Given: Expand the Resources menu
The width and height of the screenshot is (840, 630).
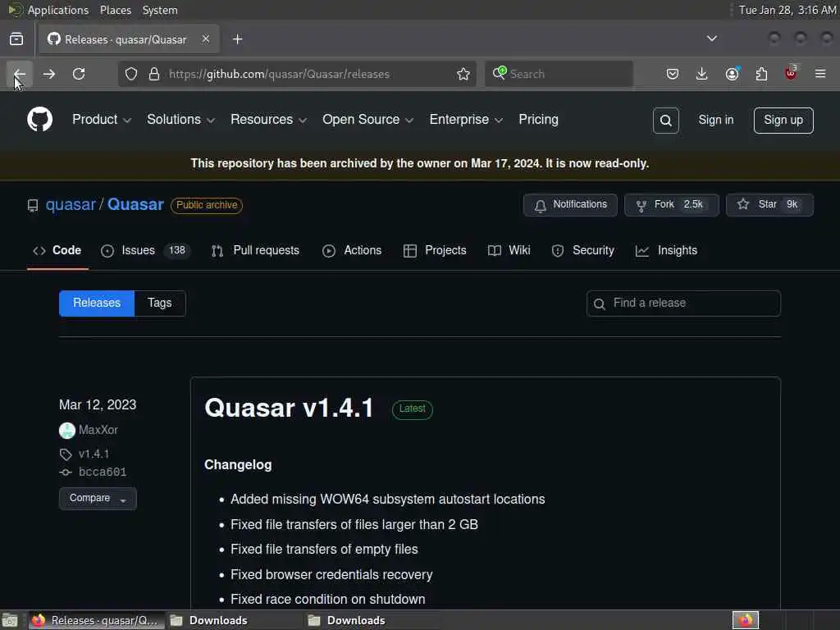Looking at the screenshot, I should [x=269, y=120].
